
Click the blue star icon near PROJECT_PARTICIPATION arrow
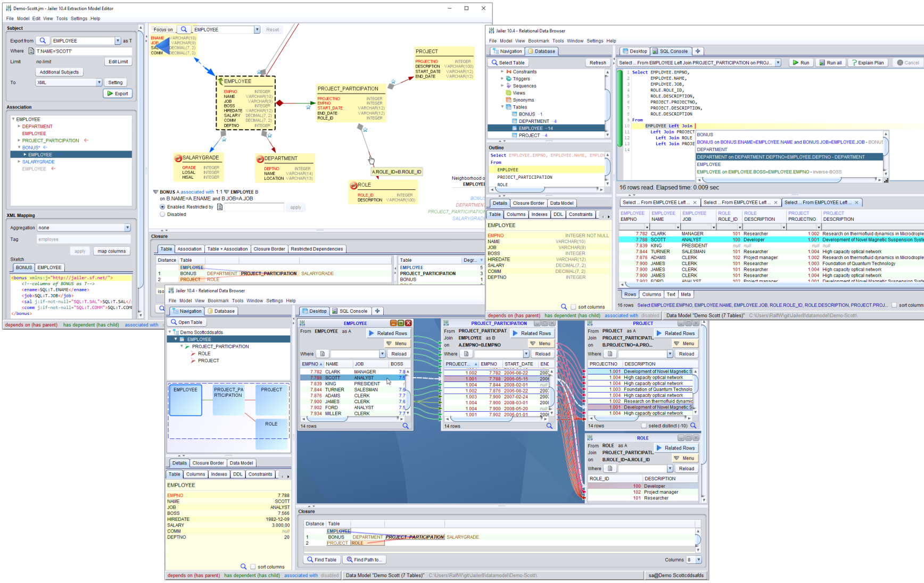[308, 107]
